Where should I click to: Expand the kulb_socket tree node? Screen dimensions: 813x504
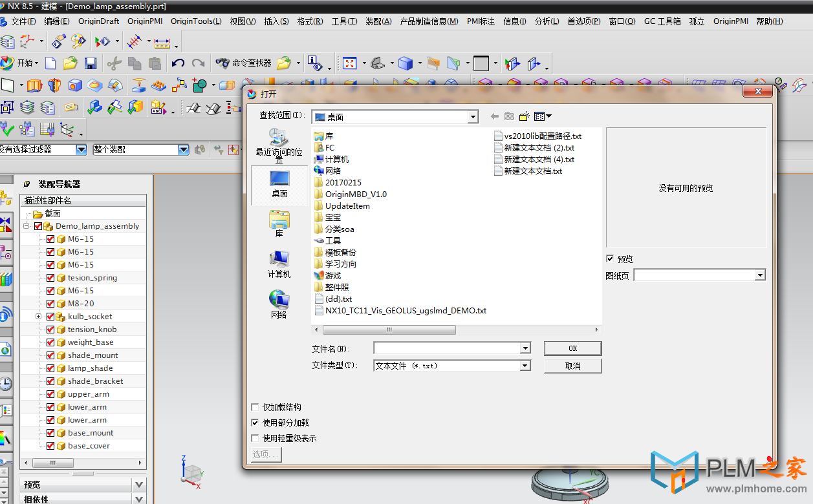(x=39, y=317)
